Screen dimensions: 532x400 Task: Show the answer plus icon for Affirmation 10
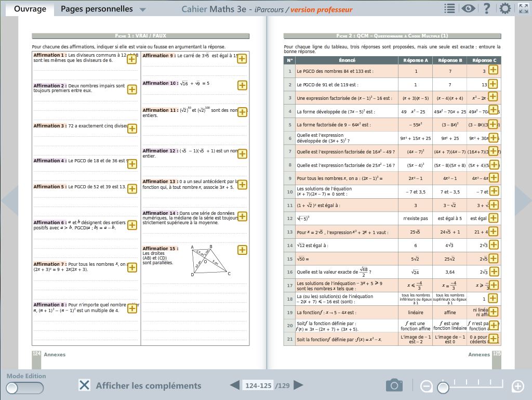[242, 85]
